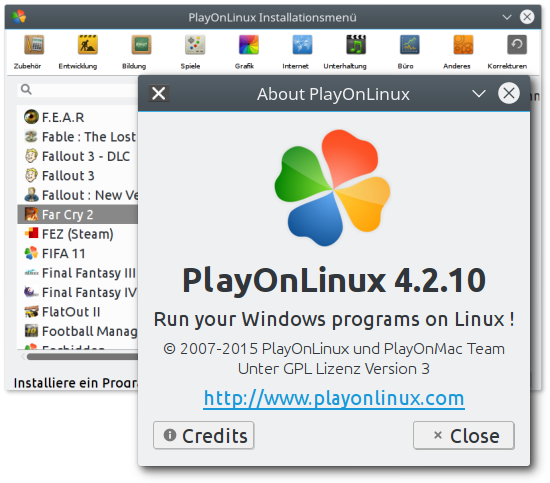Click the PlayOnLinux logo in the installer title bar
Image resolution: width=550 pixels, height=483 pixels.
[19, 16]
